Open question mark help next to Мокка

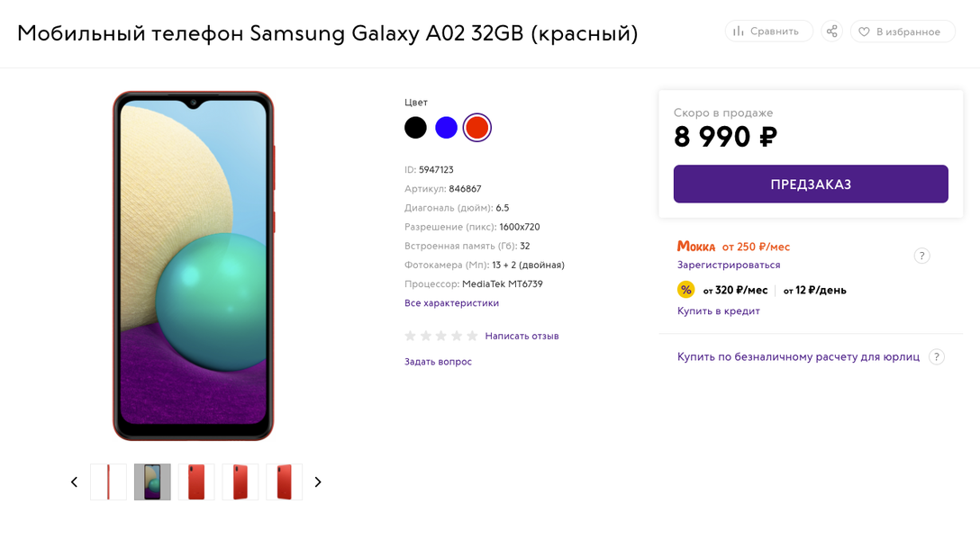point(921,256)
